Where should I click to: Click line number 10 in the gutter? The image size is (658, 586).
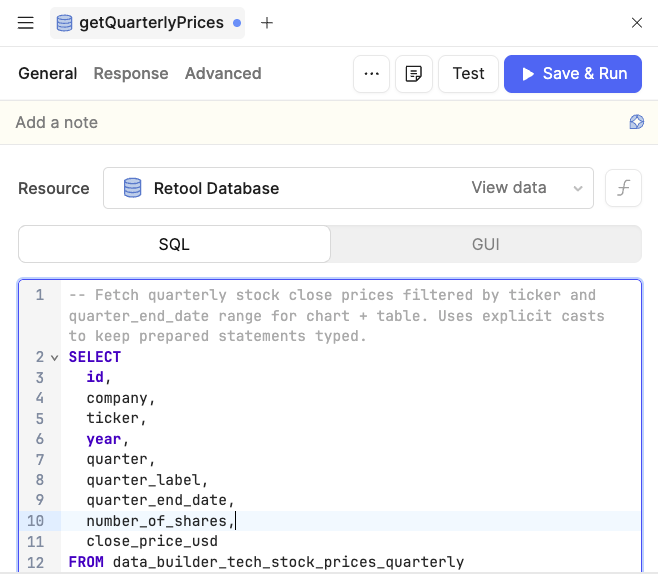tap(35, 521)
